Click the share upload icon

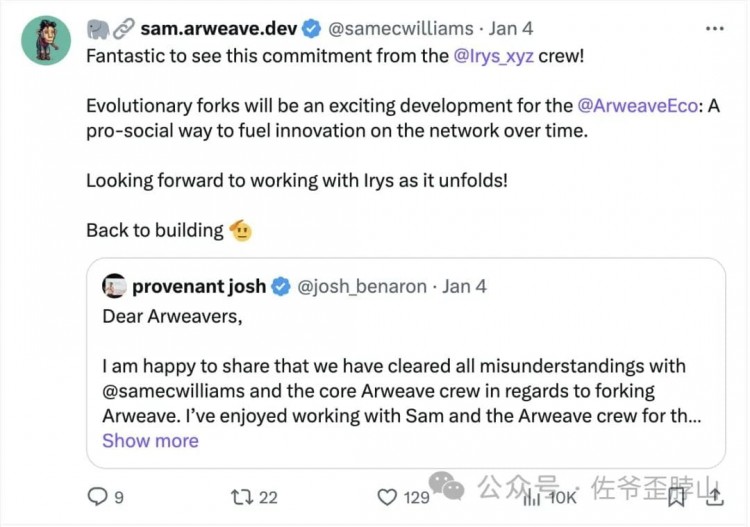(714, 497)
